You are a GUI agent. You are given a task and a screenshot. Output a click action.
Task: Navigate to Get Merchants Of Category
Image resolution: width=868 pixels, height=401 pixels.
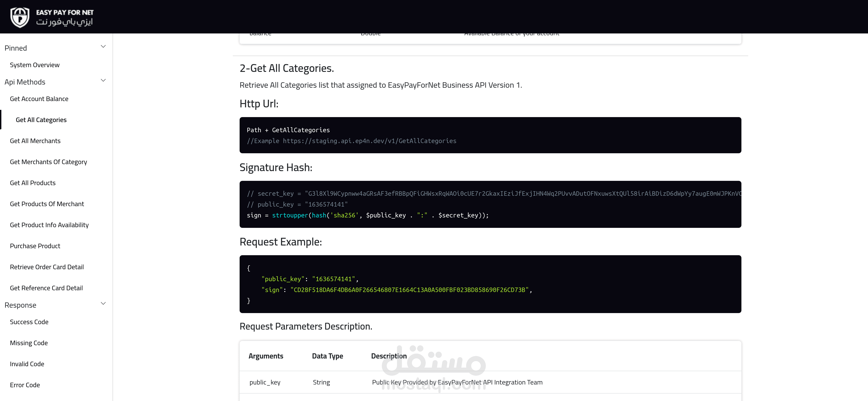tap(49, 162)
